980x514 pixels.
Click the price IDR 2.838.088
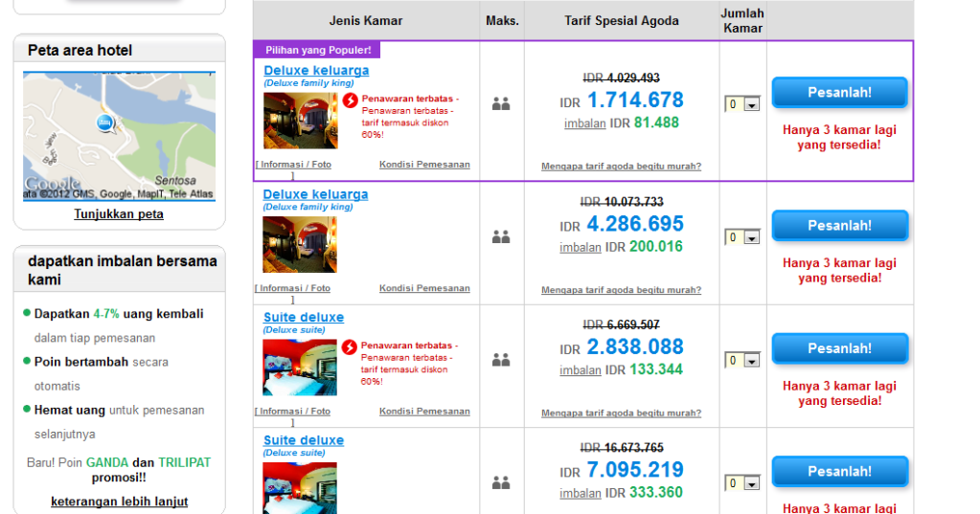[622, 346]
